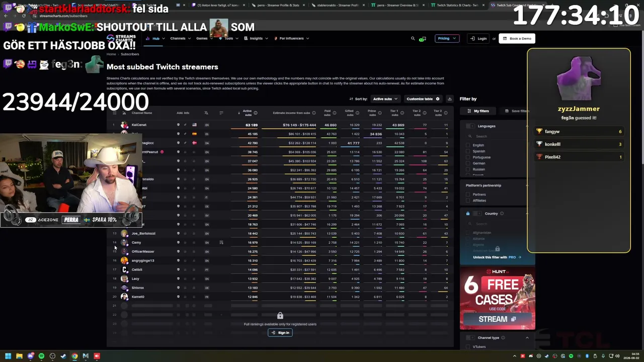Click the Channel Name column header
The width and height of the screenshot is (644, 362).
coord(141,113)
